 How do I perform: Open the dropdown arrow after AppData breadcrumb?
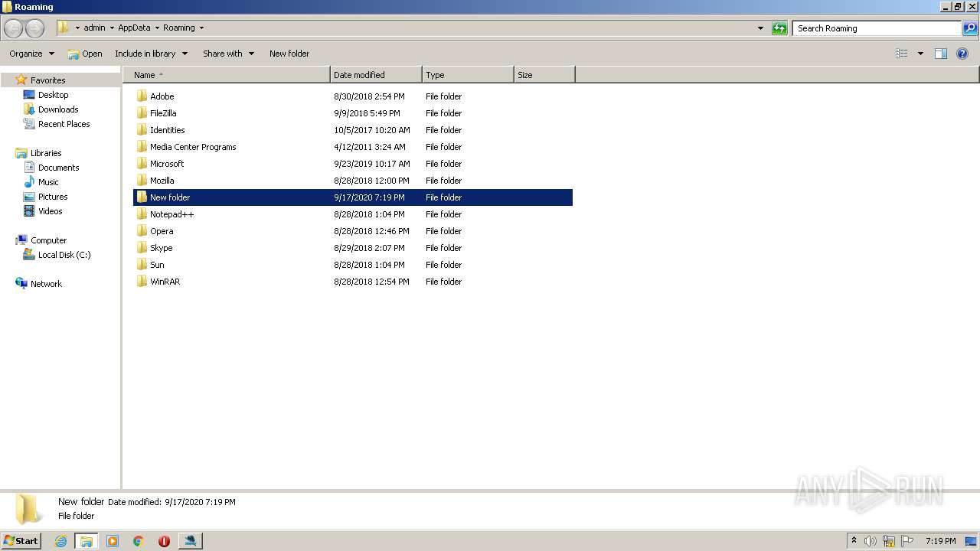[x=157, y=28]
